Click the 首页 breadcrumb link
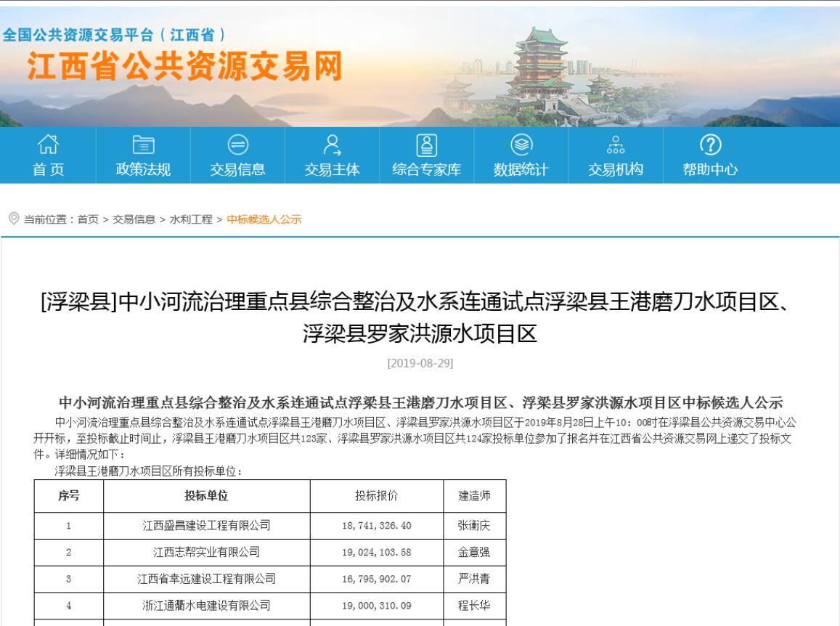Viewport: 840px width, 626px height. pos(88,219)
